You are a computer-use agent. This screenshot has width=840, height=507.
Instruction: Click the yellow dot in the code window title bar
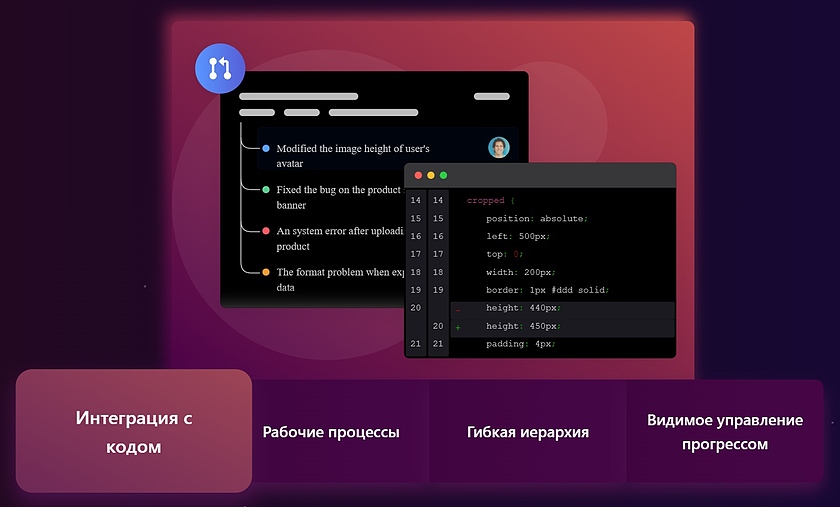[431, 175]
